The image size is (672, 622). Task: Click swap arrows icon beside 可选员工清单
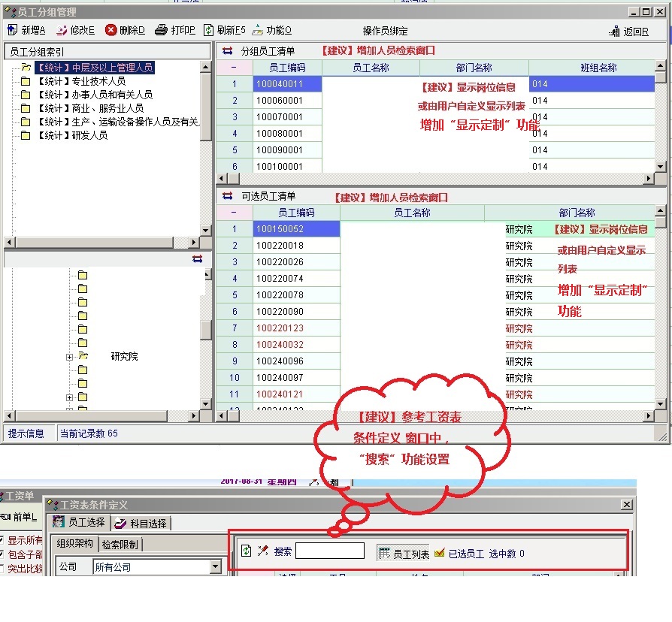(x=228, y=196)
